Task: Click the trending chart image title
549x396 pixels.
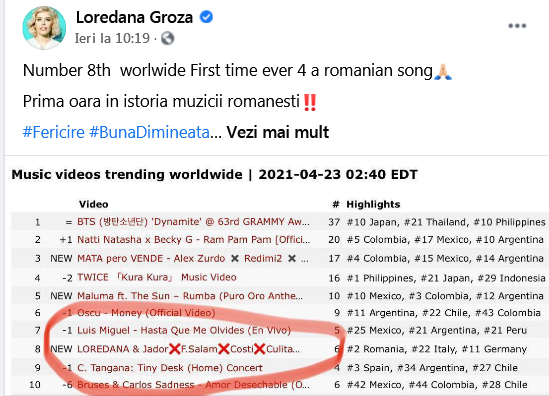Action: click(215, 174)
